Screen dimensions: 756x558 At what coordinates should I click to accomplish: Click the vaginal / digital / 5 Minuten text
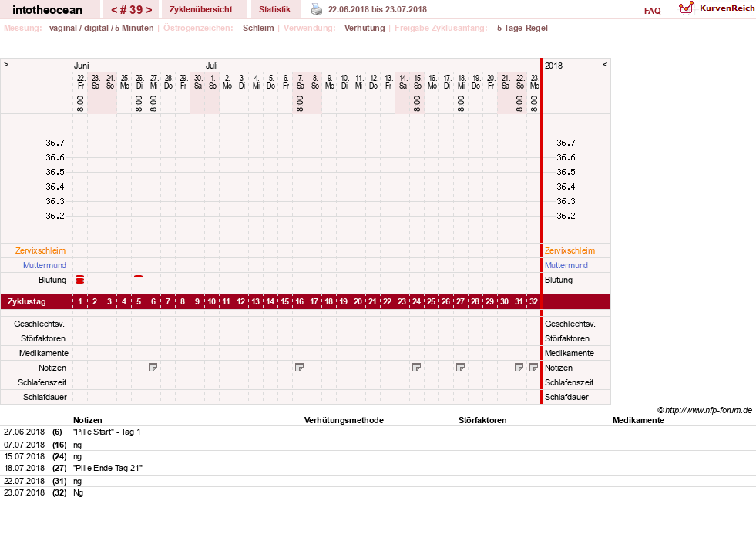(101, 28)
